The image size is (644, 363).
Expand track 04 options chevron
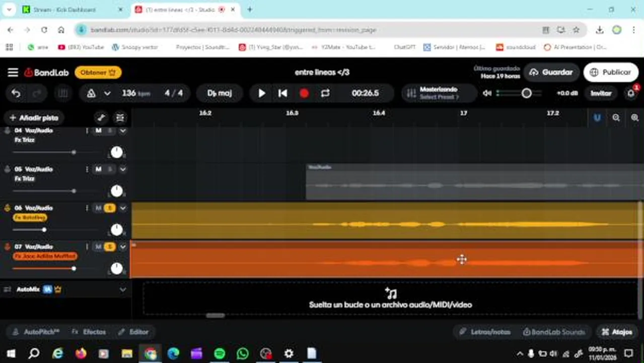(122, 131)
